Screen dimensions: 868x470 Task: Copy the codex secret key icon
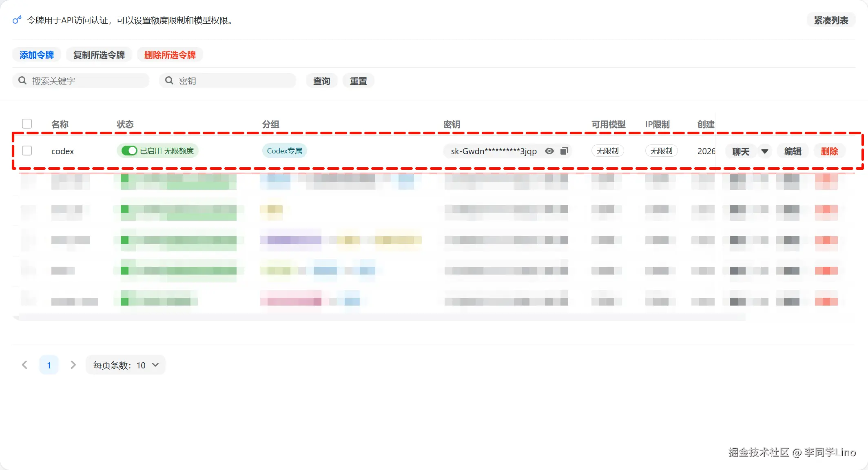pos(564,151)
